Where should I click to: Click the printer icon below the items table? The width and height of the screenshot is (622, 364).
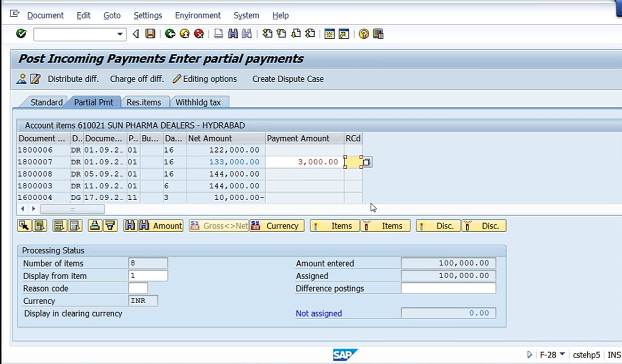[x=95, y=226]
